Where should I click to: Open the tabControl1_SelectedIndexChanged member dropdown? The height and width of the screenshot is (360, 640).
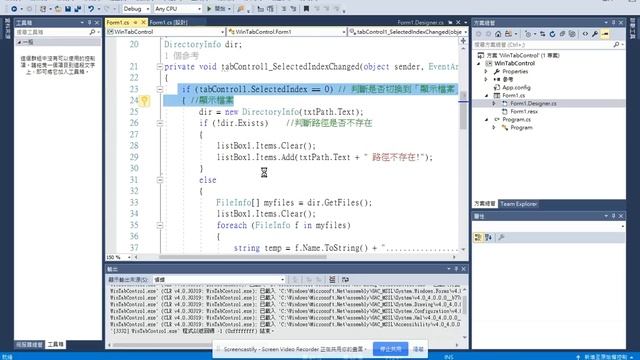[x=409, y=32]
